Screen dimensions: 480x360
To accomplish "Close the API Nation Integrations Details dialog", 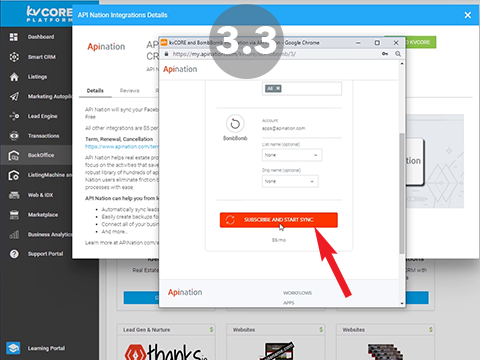I will pyautogui.click(x=468, y=15).
